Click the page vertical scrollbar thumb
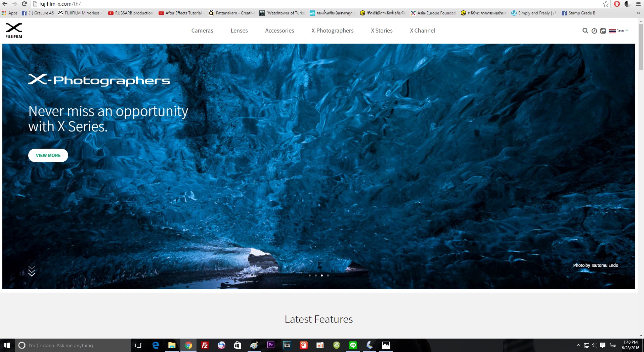This screenshot has height=352, width=644. (x=641, y=47)
